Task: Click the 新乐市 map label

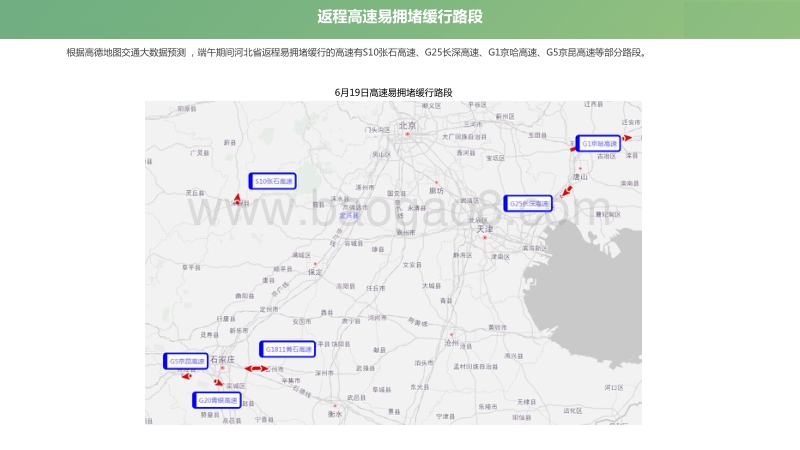Action: click(239, 331)
